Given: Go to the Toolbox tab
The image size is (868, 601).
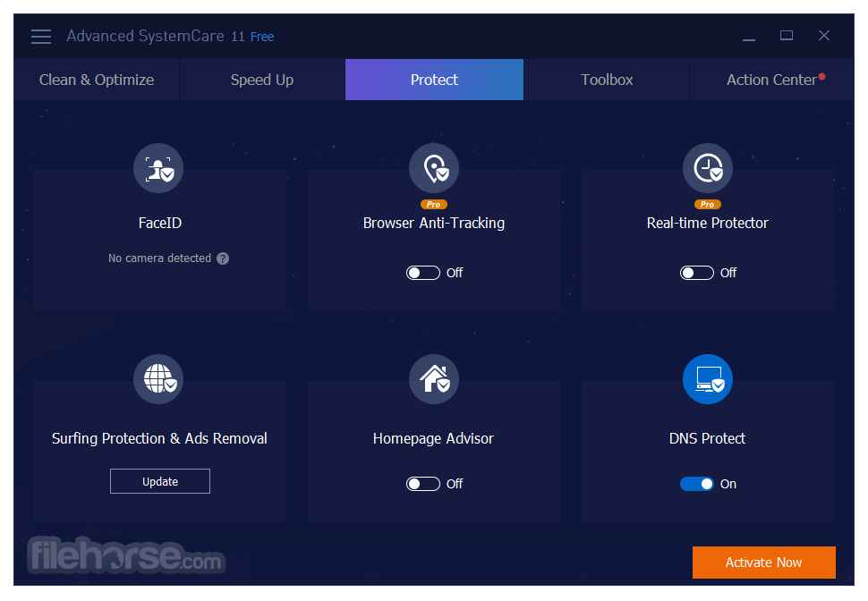Looking at the screenshot, I should pyautogui.click(x=607, y=80).
